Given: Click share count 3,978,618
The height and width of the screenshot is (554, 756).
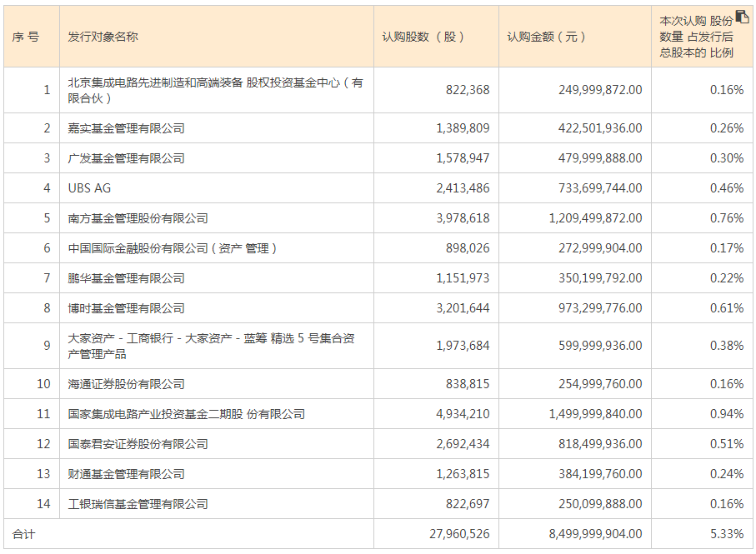Looking at the screenshot, I should click(x=463, y=218).
